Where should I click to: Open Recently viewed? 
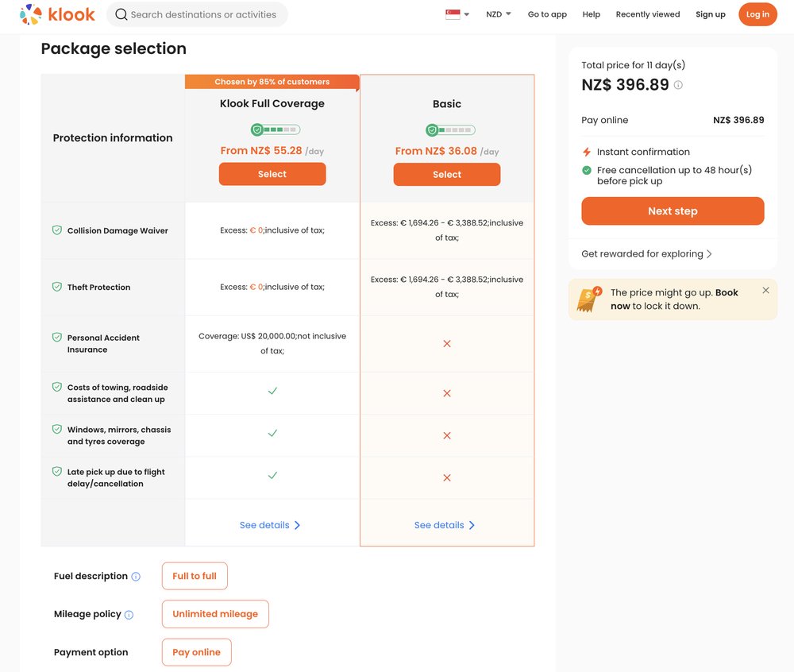(648, 14)
